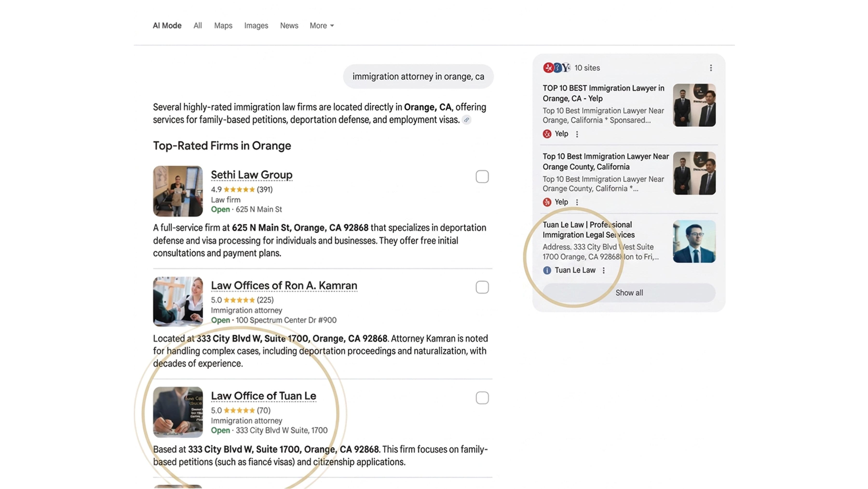Click the Tuan Le Law info favicon
Screen dimensions: 868x489
547,270
